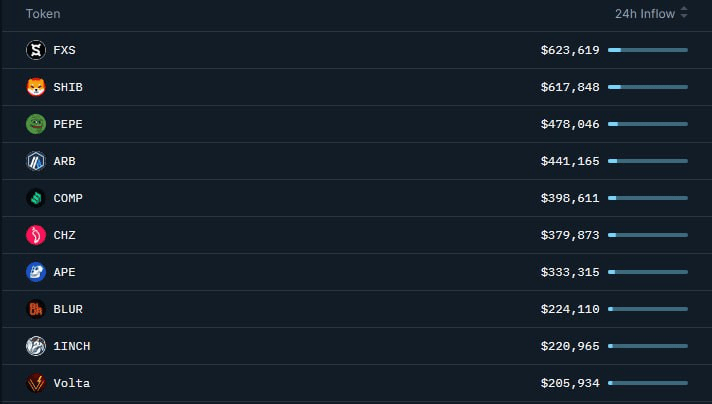Click the APE inflow amount $333,315
The image size is (712, 404).
pyautogui.click(x=570, y=272)
